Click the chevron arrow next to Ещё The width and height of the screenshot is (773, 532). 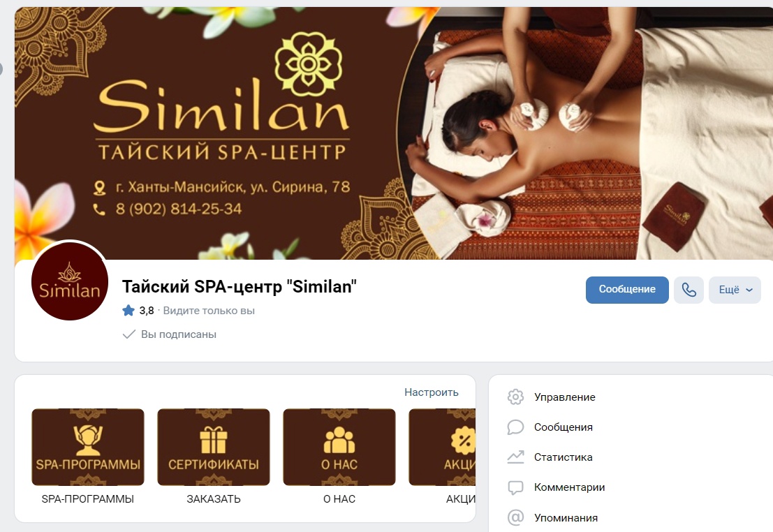click(x=749, y=290)
